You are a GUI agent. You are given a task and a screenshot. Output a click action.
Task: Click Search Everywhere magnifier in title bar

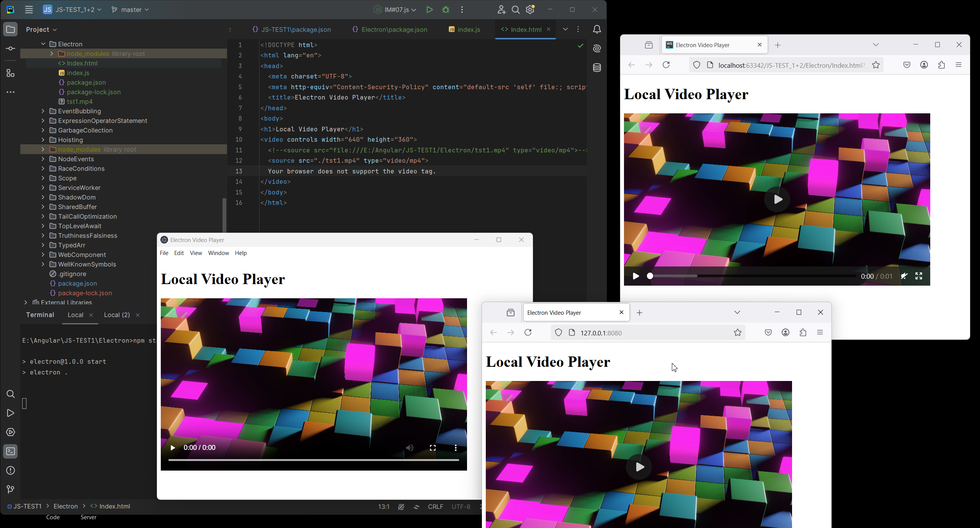(x=516, y=10)
